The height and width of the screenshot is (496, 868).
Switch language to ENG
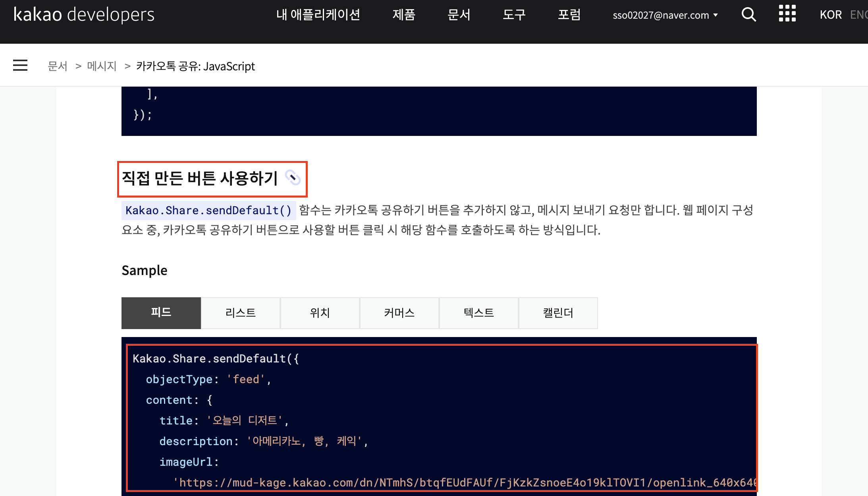[x=858, y=15]
